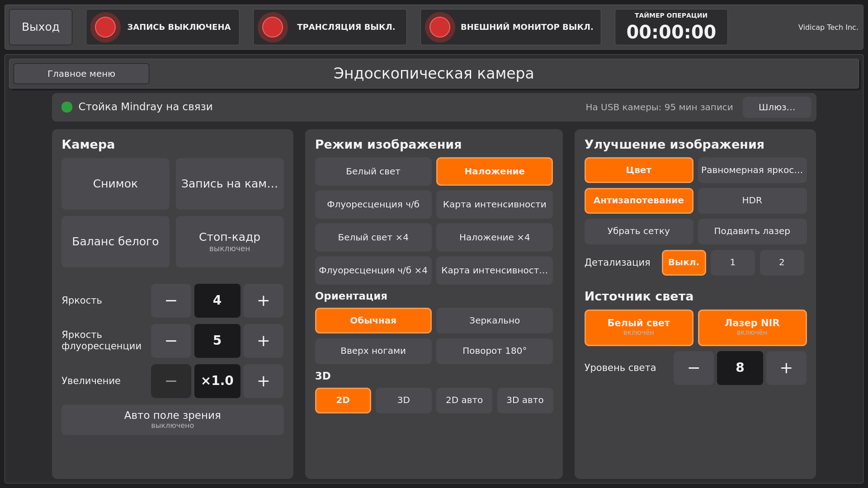Start broadcast via Трансляция выкл. button
Image resolution: width=868 pixels, height=488 pixels.
330,27
